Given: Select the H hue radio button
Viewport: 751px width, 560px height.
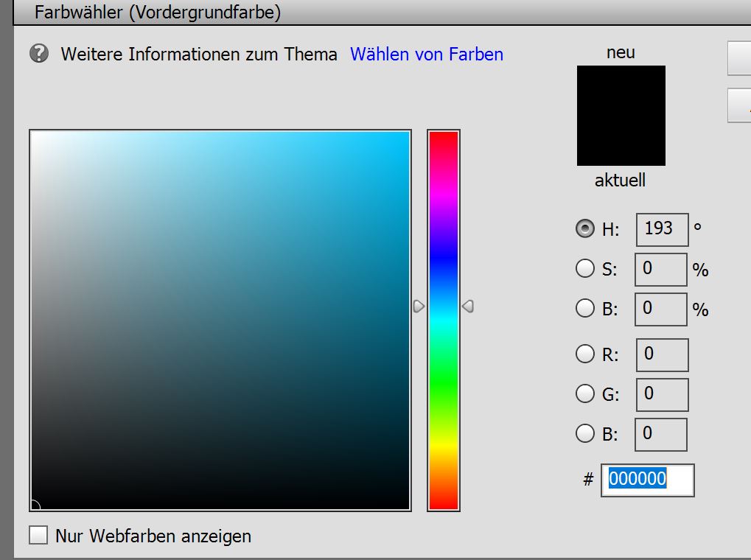Looking at the screenshot, I should coord(585,229).
